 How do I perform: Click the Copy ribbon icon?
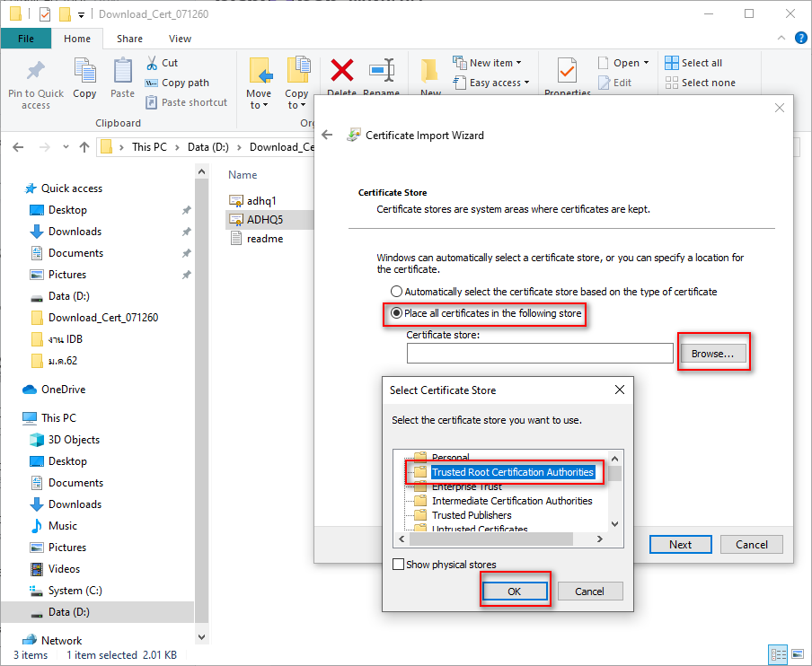(x=84, y=72)
